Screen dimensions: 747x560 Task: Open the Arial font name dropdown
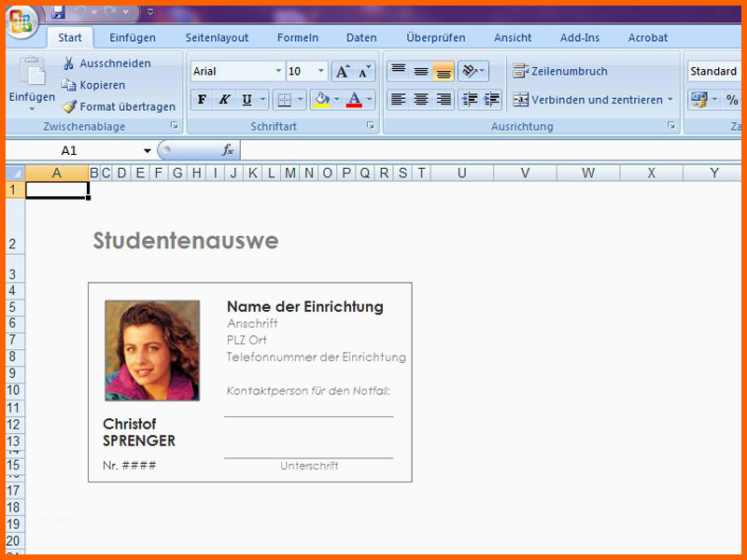(278, 71)
